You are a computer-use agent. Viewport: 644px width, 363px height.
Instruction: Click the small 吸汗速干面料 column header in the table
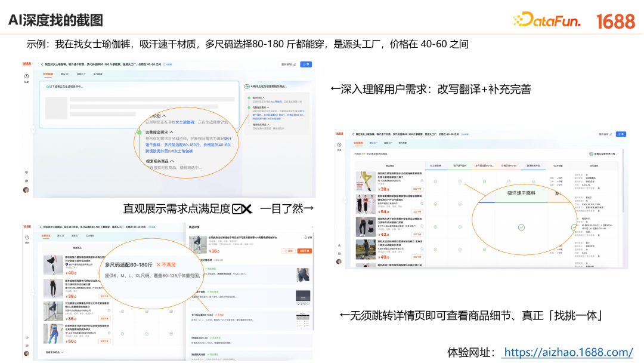460,165
